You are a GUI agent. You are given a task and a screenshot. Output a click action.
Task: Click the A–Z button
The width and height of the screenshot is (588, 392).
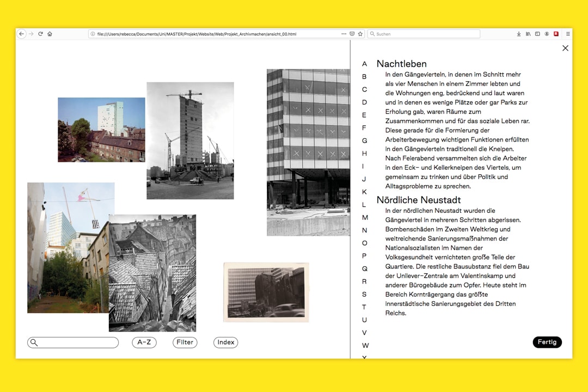(x=144, y=342)
